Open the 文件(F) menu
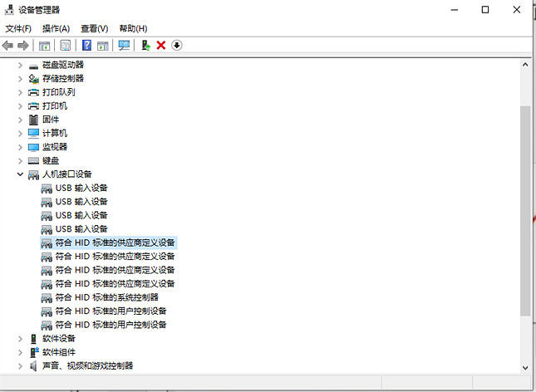This screenshot has height=392, width=536. pos(17,28)
